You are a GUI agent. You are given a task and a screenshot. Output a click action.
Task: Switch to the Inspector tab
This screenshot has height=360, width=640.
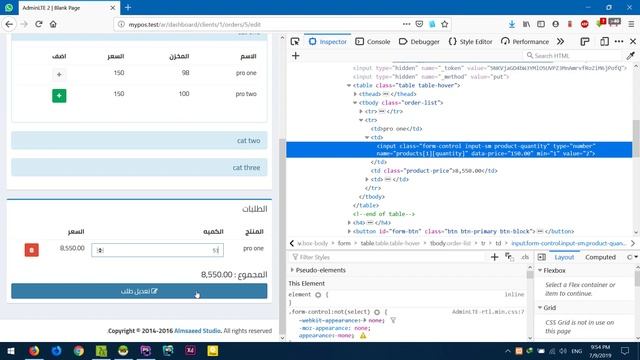click(328, 42)
